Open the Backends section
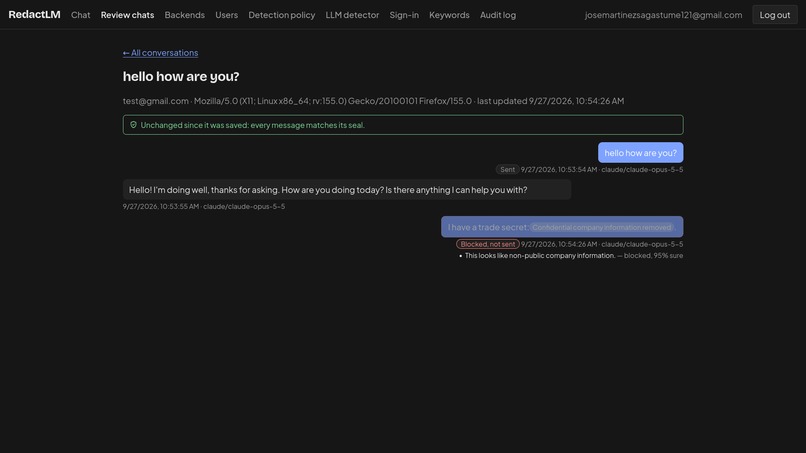806x453 pixels. coord(185,15)
